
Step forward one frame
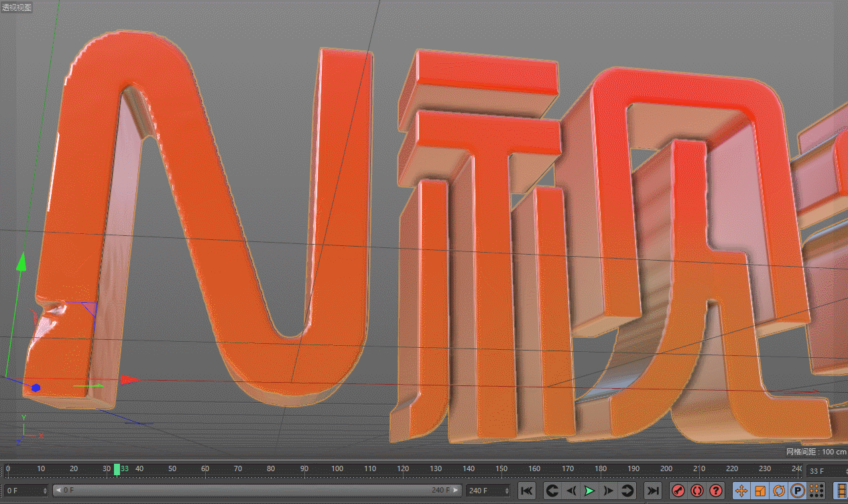(x=608, y=491)
